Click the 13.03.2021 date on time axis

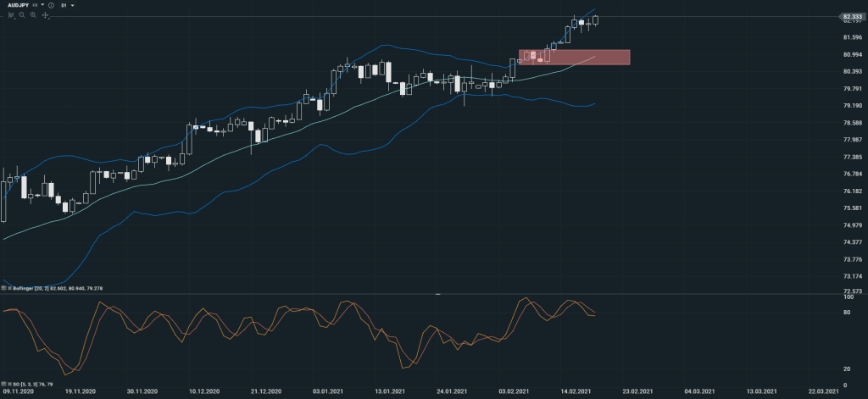click(x=762, y=391)
